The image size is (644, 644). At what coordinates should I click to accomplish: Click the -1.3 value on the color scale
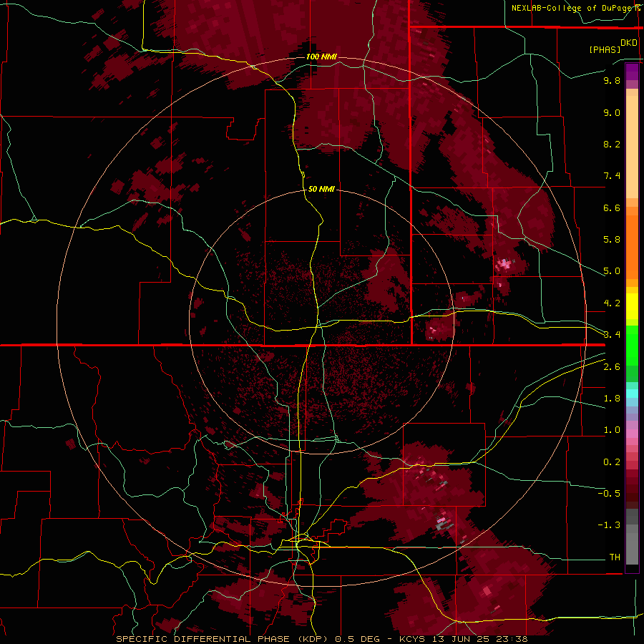pos(609,525)
